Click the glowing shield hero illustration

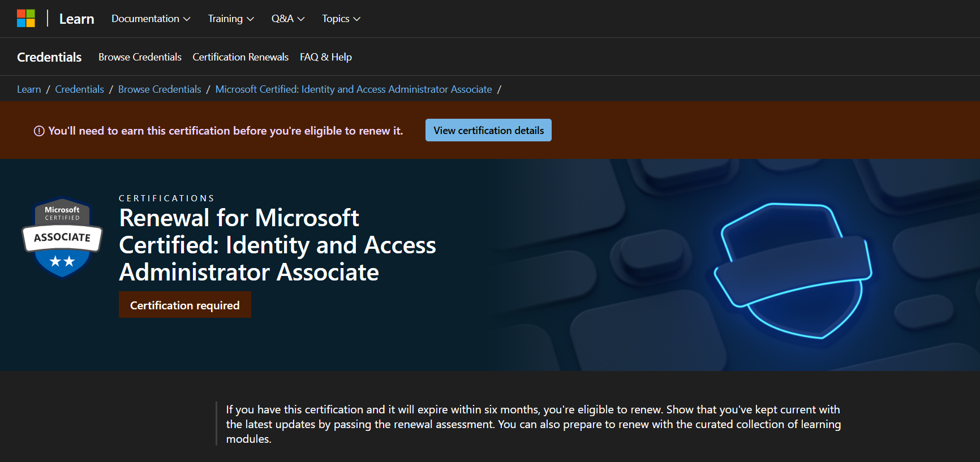point(793,270)
